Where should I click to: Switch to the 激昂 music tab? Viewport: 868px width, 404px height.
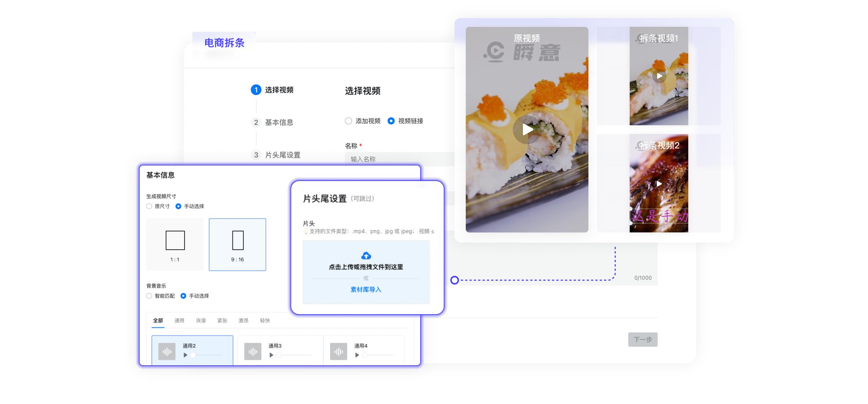click(x=244, y=321)
